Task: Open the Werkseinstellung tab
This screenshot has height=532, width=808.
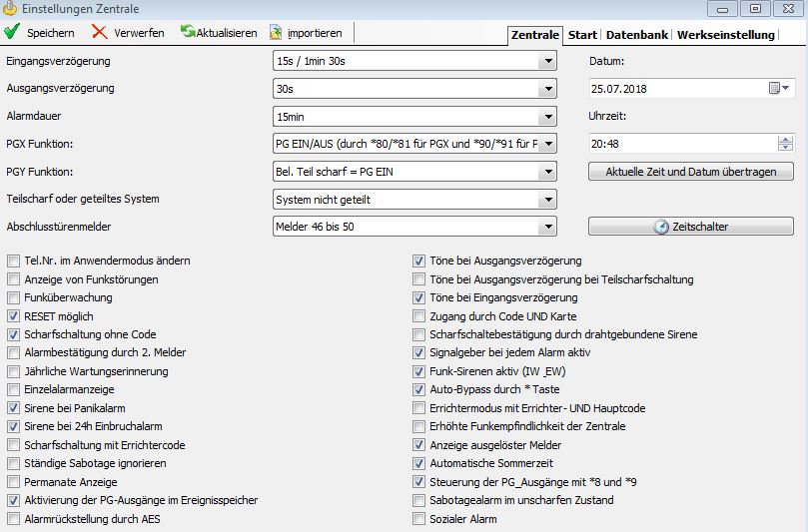Action: (x=725, y=35)
